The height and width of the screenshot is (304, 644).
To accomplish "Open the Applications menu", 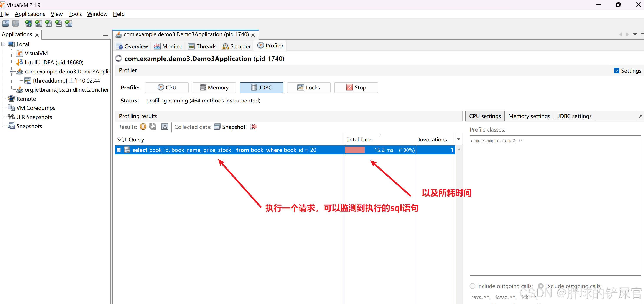I will 30,14.
